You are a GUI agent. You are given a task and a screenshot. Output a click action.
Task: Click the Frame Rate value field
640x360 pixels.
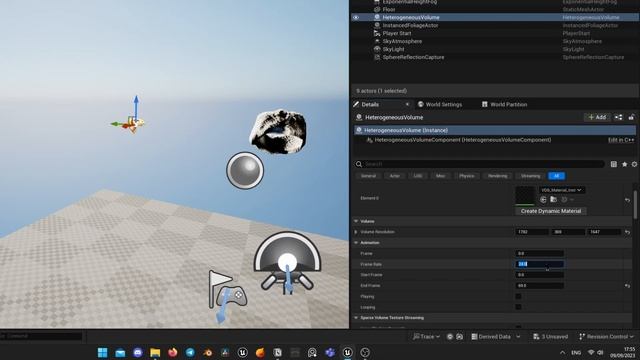(x=540, y=264)
